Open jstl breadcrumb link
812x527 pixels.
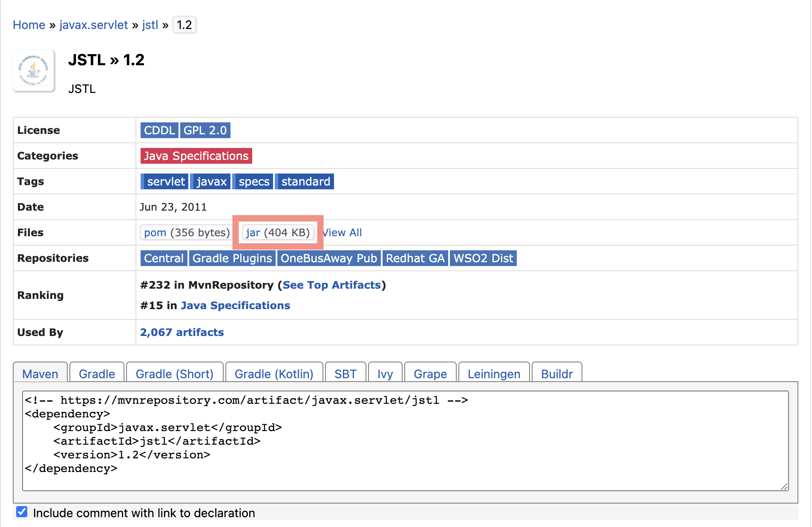150,25
